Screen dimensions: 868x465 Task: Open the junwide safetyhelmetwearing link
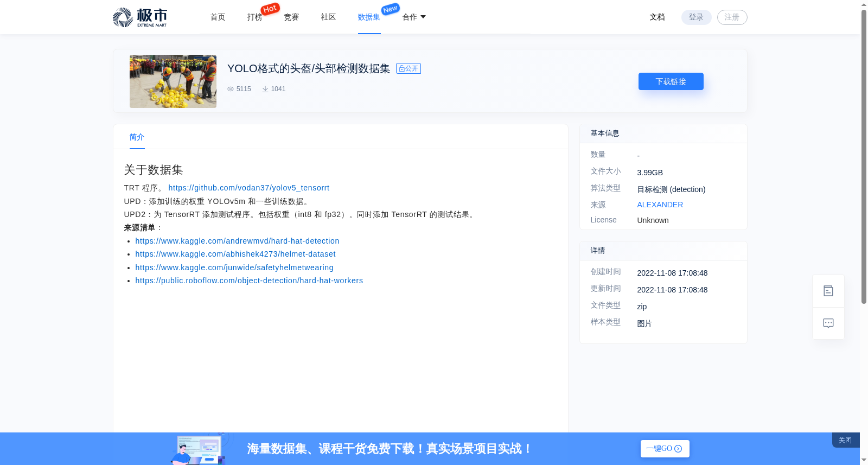[x=234, y=267]
